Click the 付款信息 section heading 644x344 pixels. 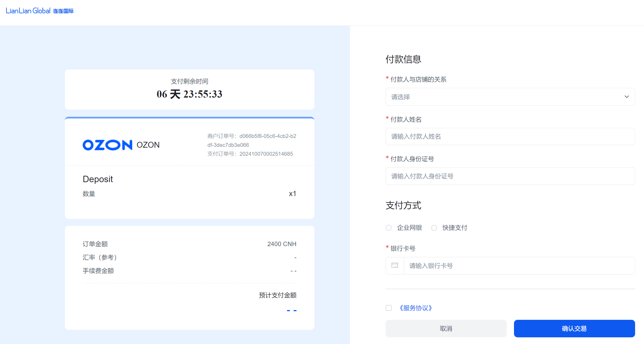pos(403,59)
